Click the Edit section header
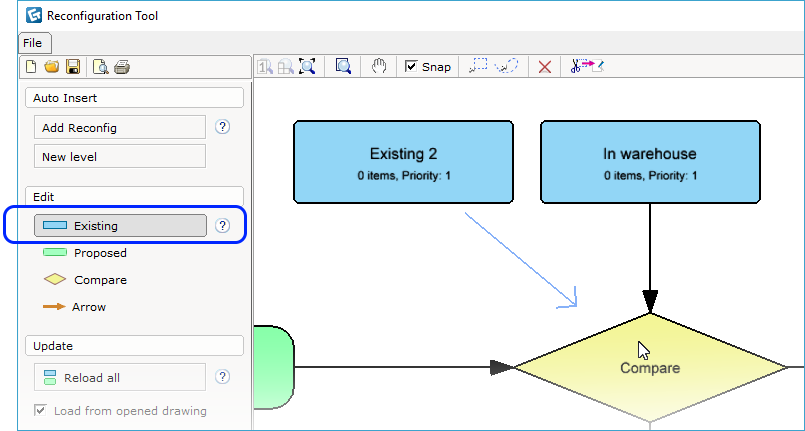The image size is (805, 431). pyautogui.click(x=134, y=197)
